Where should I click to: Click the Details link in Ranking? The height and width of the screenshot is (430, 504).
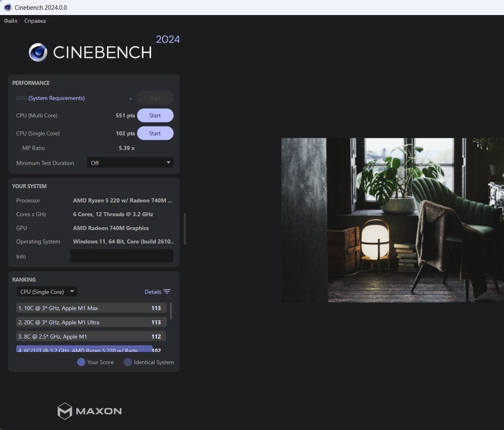(x=153, y=292)
